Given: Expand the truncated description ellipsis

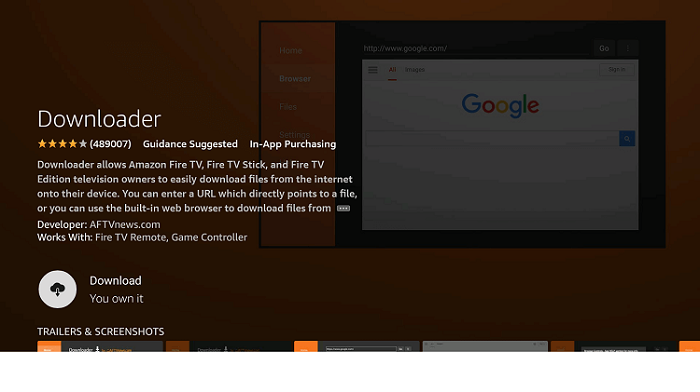Looking at the screenshot, I should pos(343,209).
